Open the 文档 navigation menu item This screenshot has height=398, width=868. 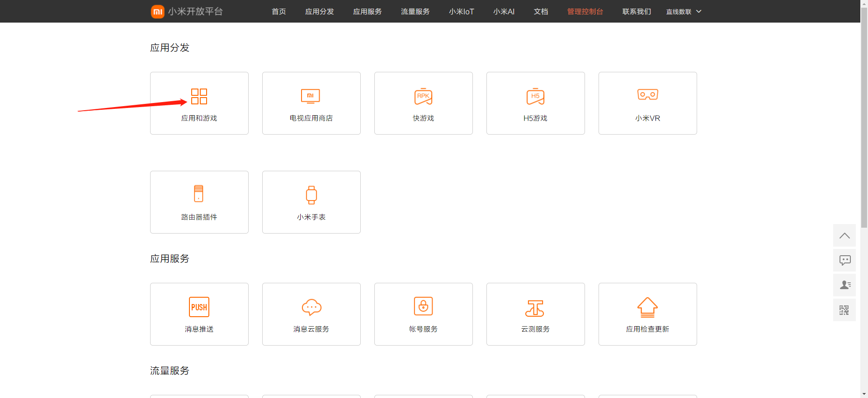click(x=541, y=12)
